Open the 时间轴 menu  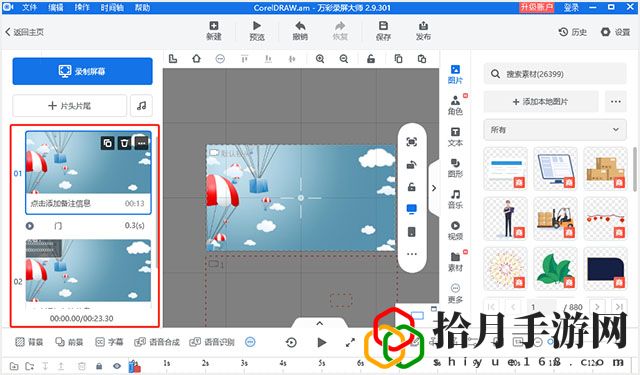[x=112, y=7]
